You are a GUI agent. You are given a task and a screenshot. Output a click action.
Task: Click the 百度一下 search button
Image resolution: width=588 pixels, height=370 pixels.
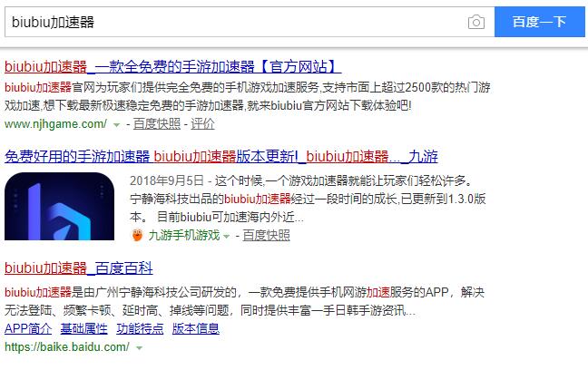[x=540, y=22]
